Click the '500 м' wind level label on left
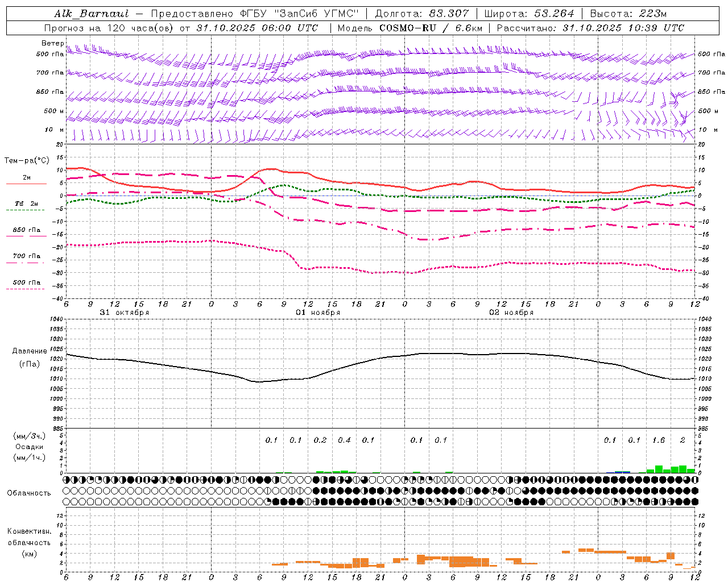This screenshot has height=582, width=728. coord(54,111)
